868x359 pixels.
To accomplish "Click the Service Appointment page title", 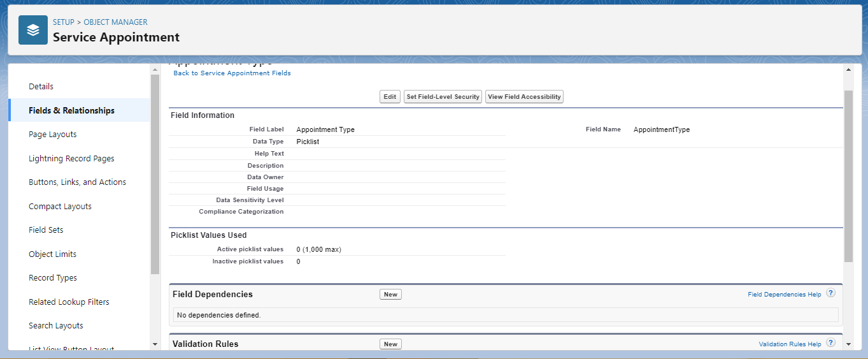I will 116,37.
